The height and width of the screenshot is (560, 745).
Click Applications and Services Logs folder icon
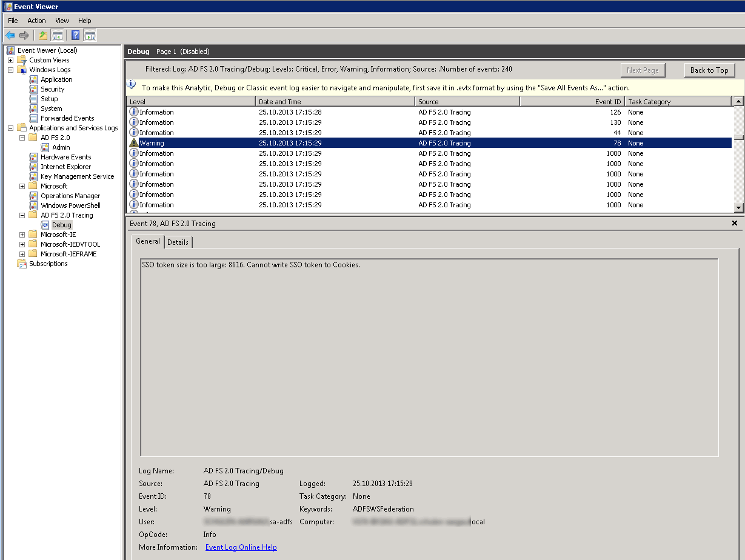pyautogui.click(x=22, y=128)
